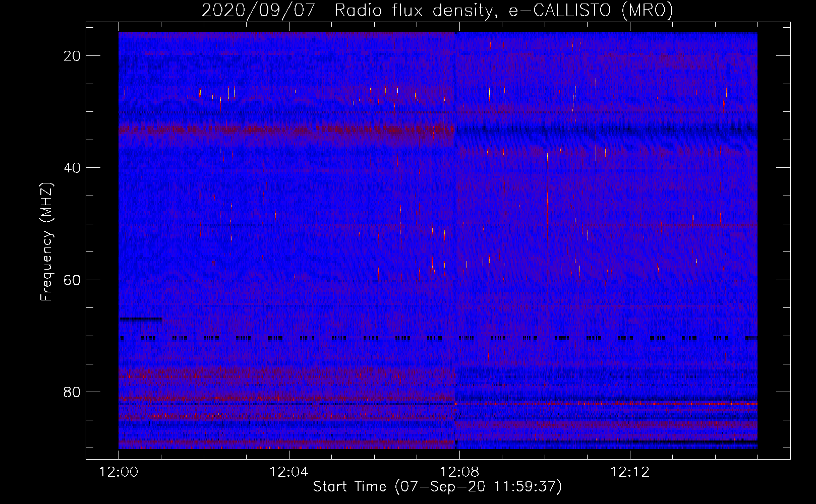816x504 pixels.
Task: Click the 12:08 time tick label
Action: pyautogui.click(x=459, y=472)
